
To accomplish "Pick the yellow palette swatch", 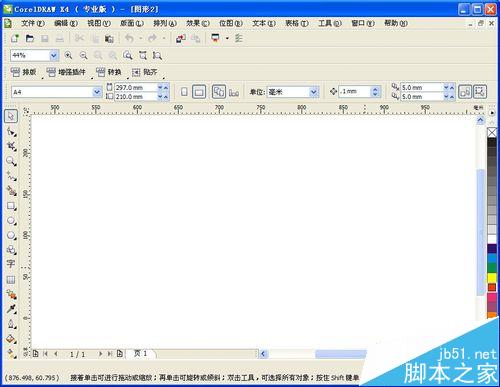I will 492,277.
